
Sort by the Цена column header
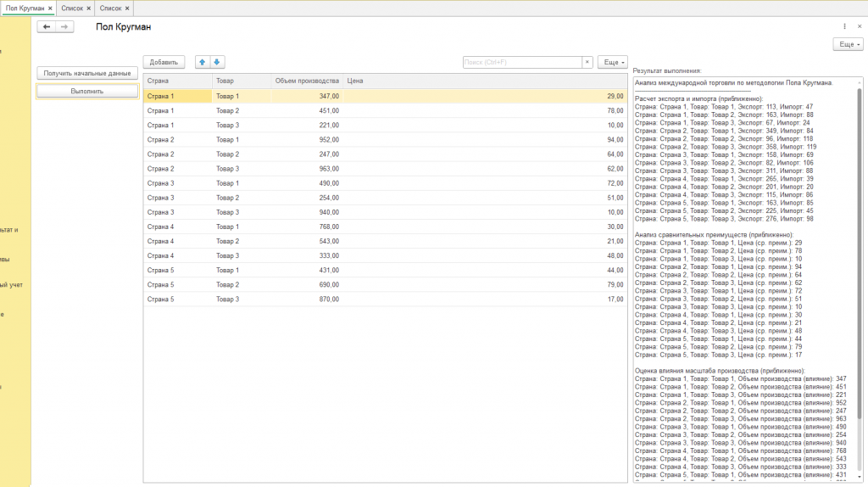coord(486,81)
